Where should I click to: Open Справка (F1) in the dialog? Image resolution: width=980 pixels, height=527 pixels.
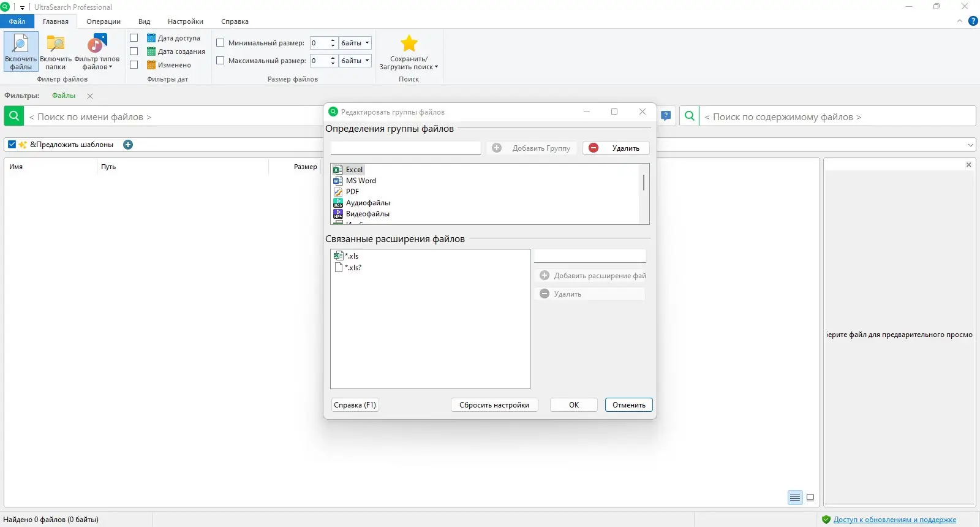pos(355,405)
